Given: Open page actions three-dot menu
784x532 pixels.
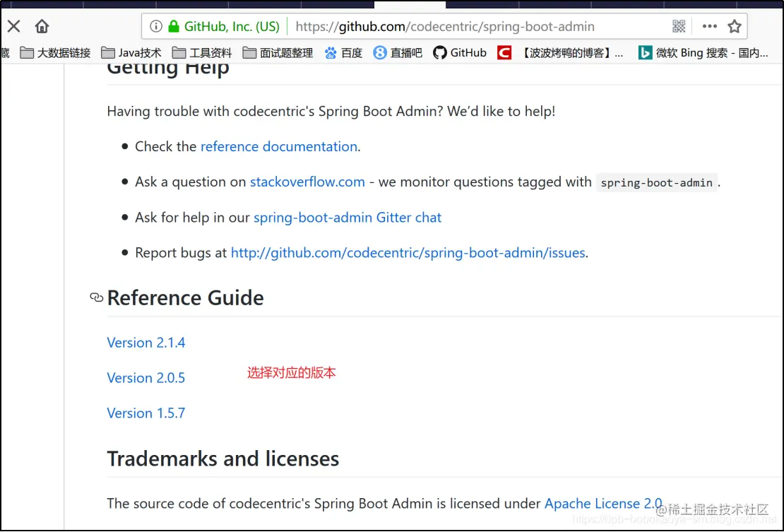Looking at the screenshot, I should tap(710, 26).
